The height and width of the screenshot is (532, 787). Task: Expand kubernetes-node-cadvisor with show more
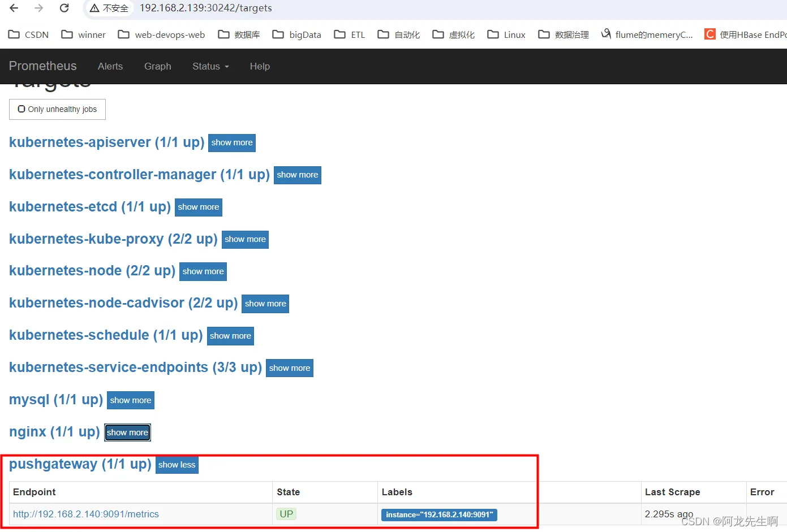click(265, 304)
